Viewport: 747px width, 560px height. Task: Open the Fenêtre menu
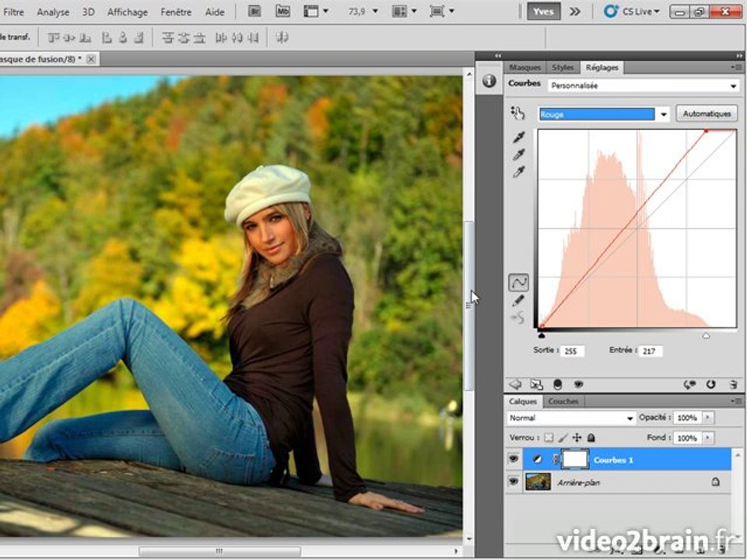click(x=176, y=12)
